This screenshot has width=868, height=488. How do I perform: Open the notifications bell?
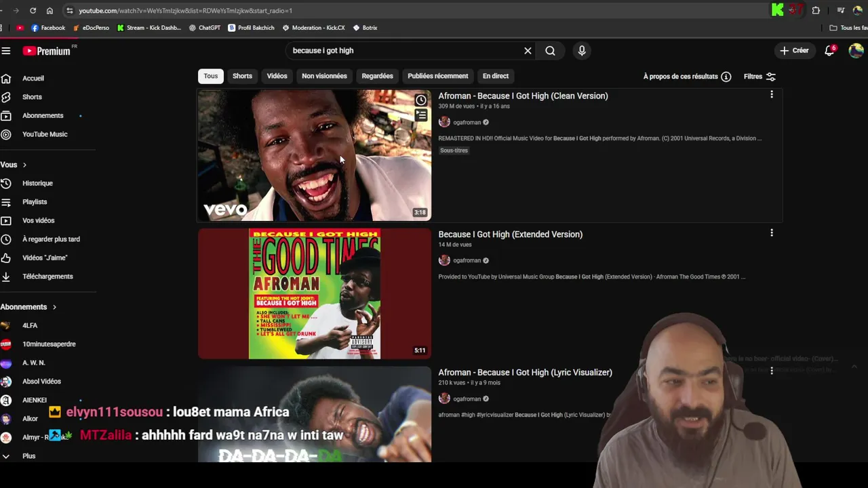pyautogui.click(x=829, y=51)
